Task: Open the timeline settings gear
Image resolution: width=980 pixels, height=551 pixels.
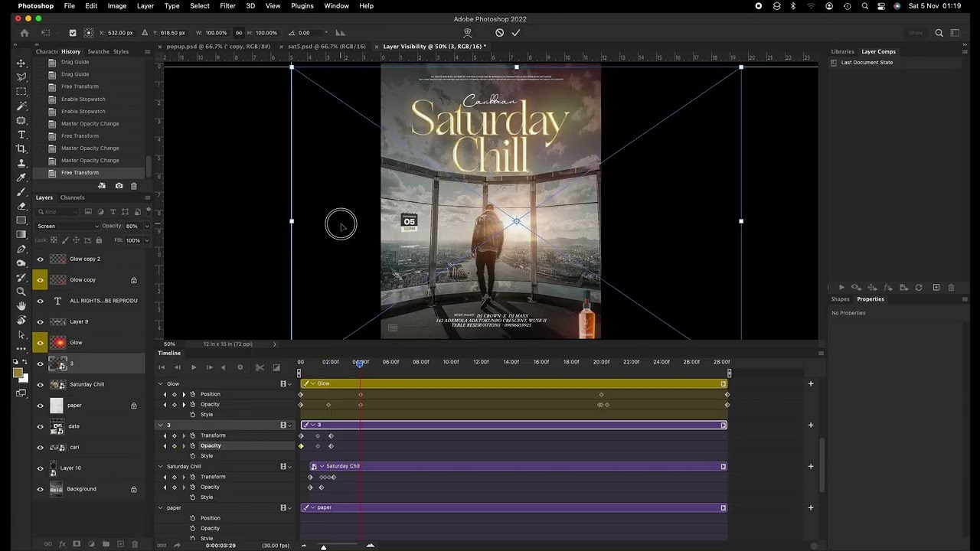Action: pyautogui.click(x=240, y=367)
